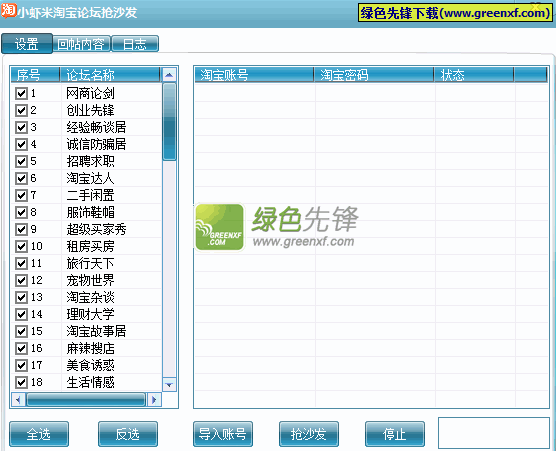Start with the 抢沙发 button
This screenshot has width=556, height=451.
[x=308, y=434]
